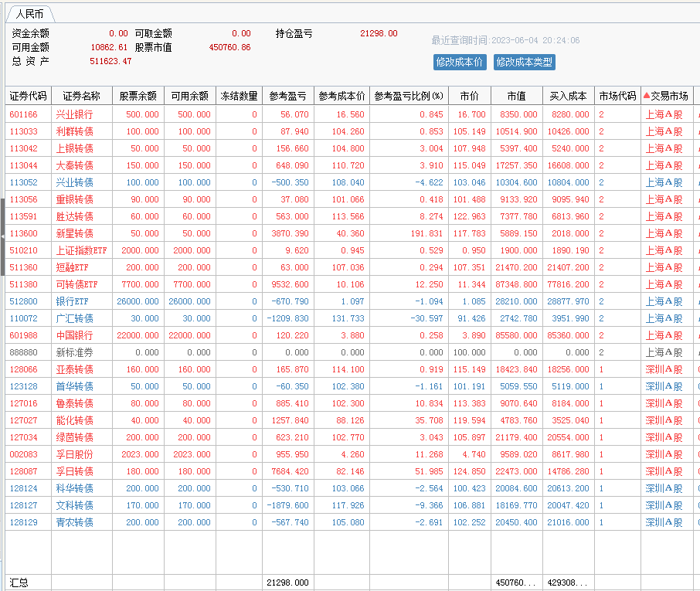The height and width of the screenshot is (591, 700).
Task: Select the 银行ETF row name
Action: click(x=72, y=301)
